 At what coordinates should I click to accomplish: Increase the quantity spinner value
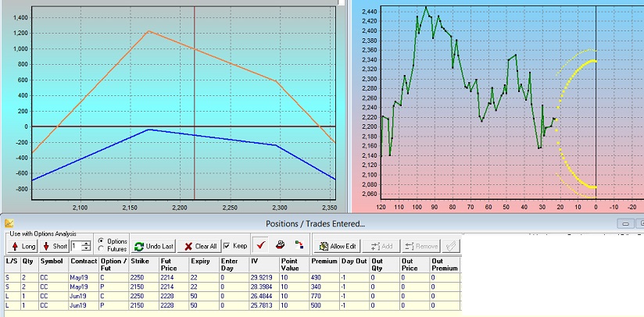point(86,243)
